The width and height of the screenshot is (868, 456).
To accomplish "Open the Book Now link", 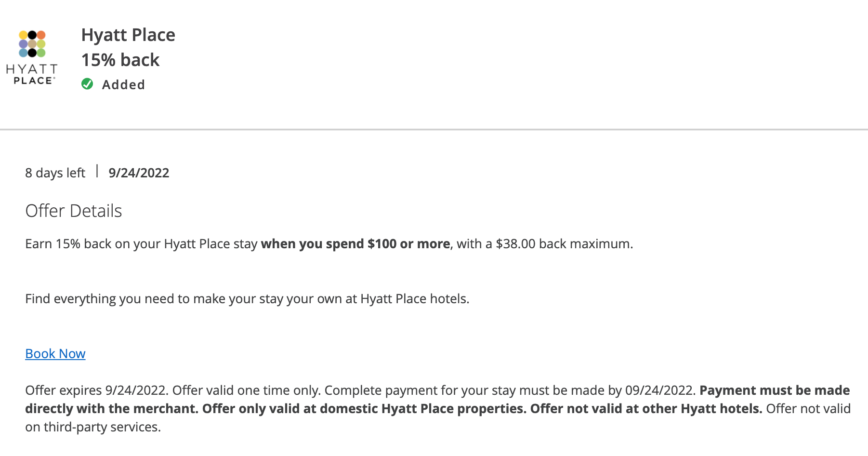I will click(x=55, y=354).
